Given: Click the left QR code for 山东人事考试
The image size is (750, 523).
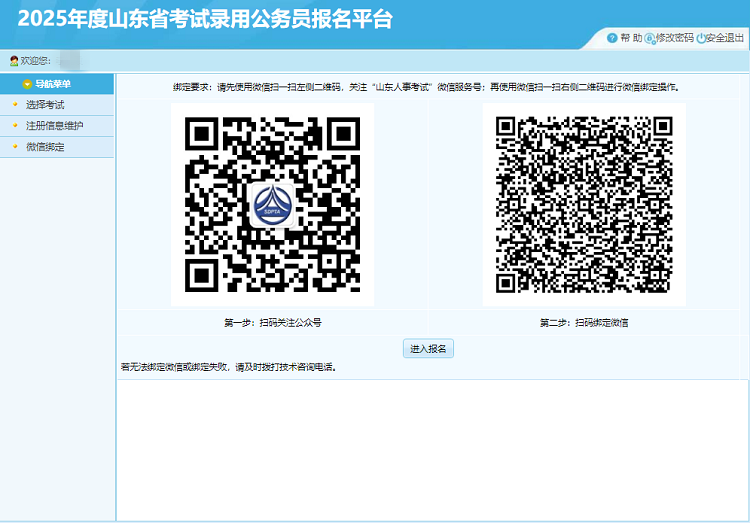Looking at the screenshot, I should [x=272, y=204].
